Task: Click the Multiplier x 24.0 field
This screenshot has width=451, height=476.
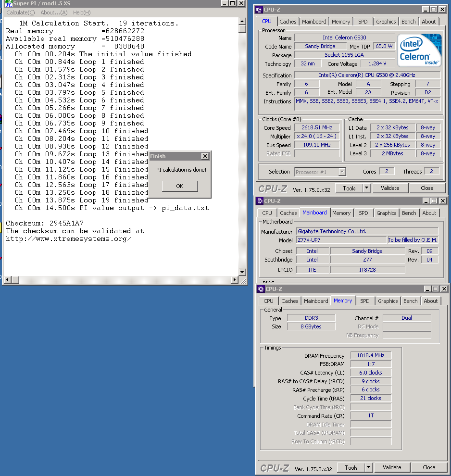Action: point(316,136)
